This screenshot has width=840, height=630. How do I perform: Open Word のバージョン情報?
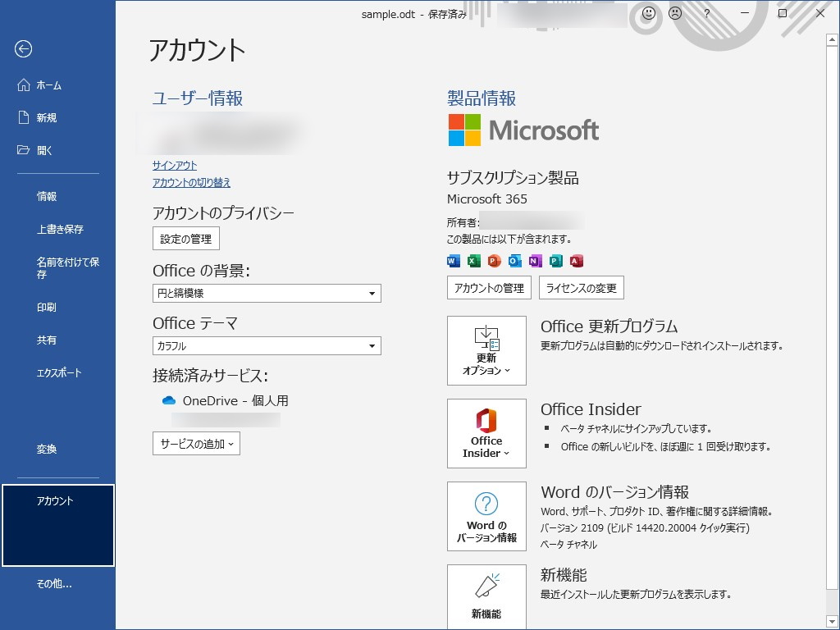click(486, 516)
